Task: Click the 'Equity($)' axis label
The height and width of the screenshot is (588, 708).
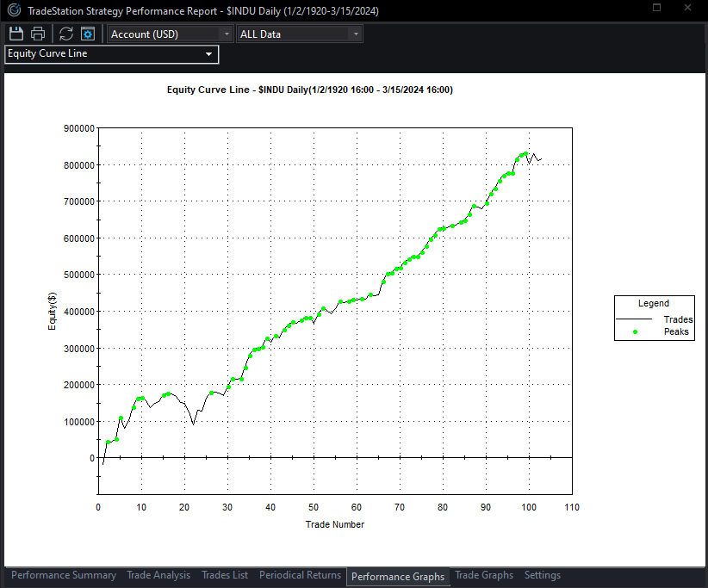Action: [53, 312]
